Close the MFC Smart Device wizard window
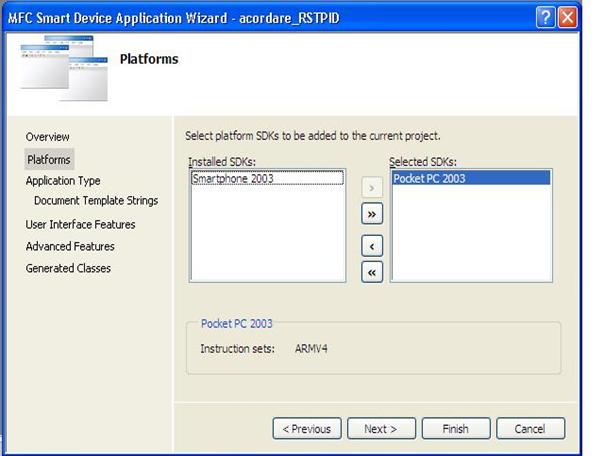 point(567,17)
